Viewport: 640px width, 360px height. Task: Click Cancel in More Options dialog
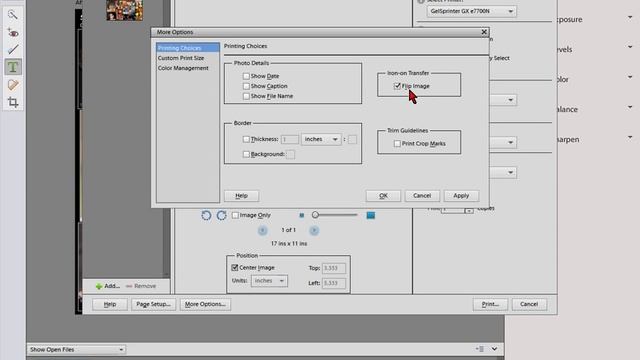(422, 196)
